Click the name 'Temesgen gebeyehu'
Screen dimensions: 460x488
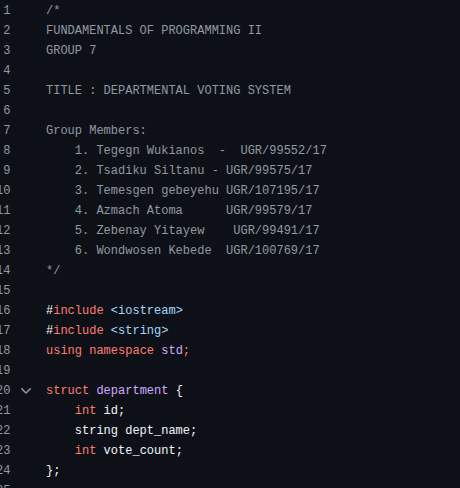157,190
